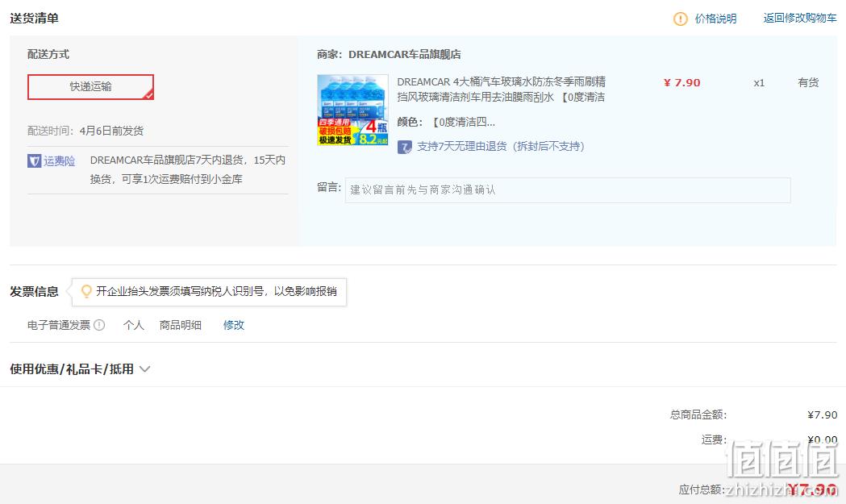Screen dimensions: 846x504
Task: Click 商品明细 invoice content text
Action: [x=180, y=325]
